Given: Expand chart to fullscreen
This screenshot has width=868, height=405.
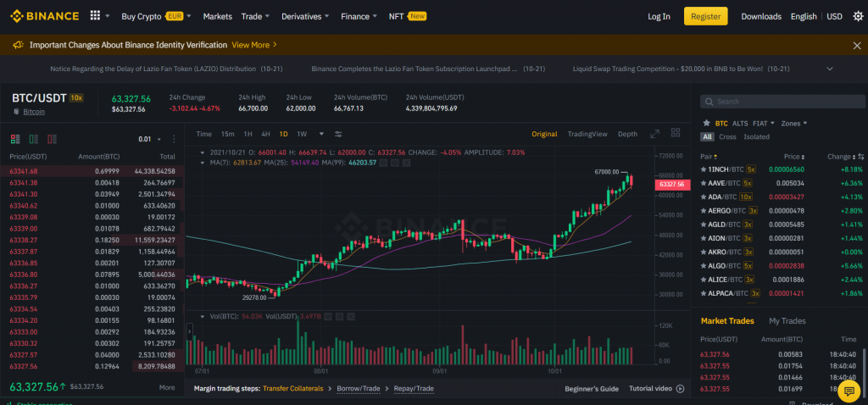Looking at the screenshot, I should [x=655, y=134].
